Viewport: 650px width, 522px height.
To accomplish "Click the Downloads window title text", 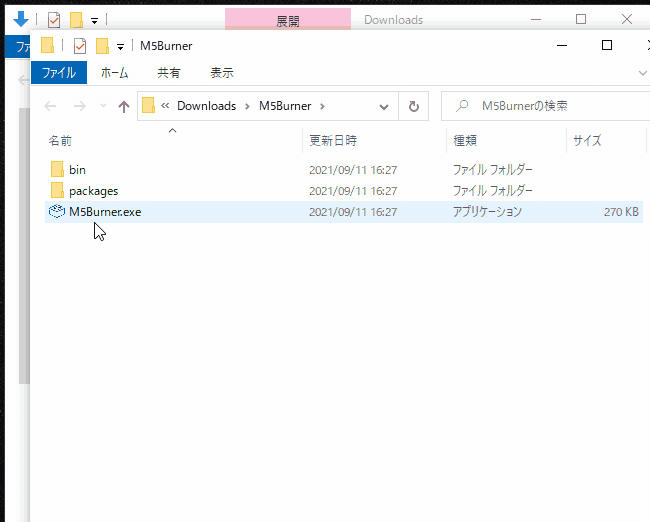I will (x=393, y=19).
